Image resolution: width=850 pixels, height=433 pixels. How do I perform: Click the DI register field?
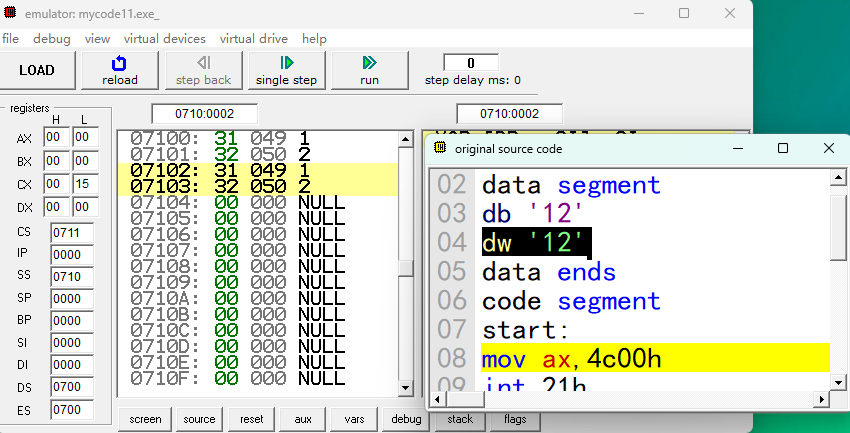tap(72, 365)
